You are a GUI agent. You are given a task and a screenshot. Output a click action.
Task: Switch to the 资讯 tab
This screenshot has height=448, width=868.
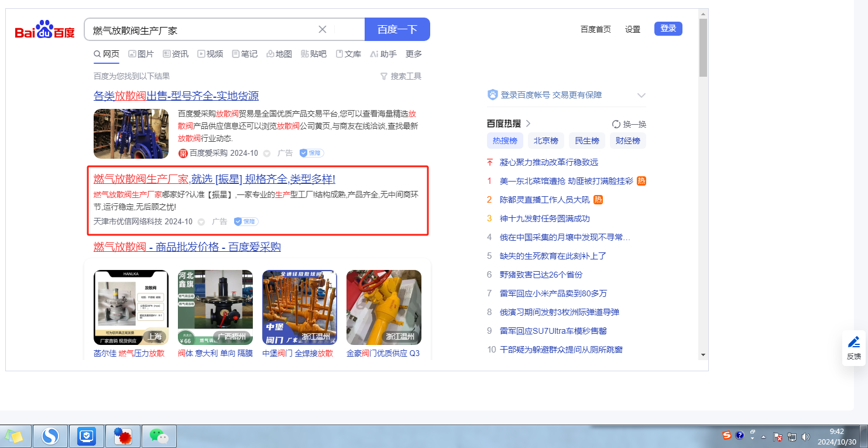point(176,54)
